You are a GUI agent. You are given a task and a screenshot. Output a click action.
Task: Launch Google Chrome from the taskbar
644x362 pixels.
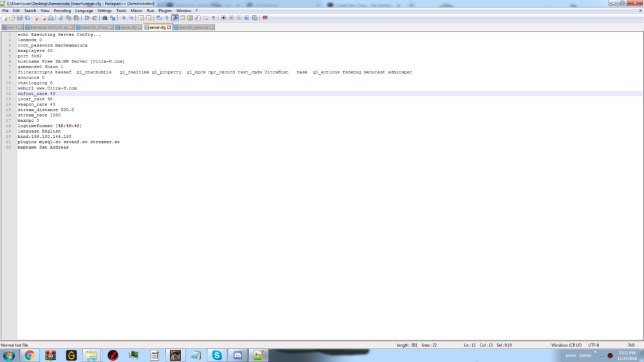pos(30,356)
